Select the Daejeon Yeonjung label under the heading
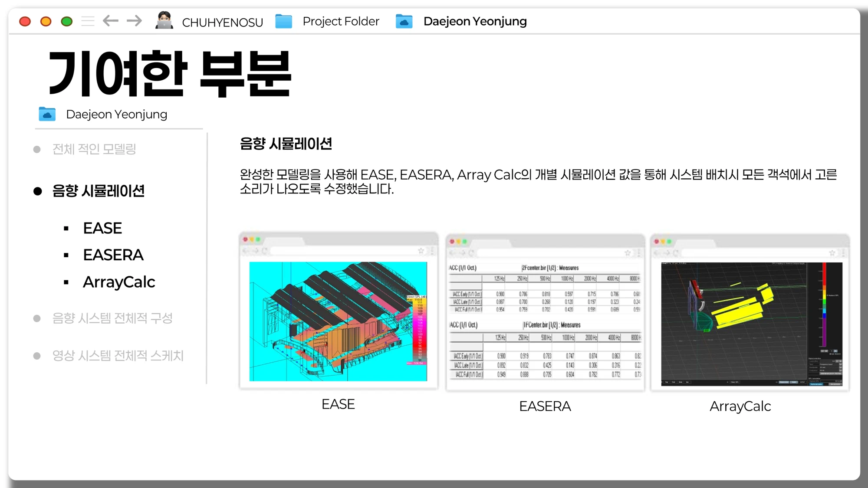This screenshot has width=868, height=488. tap(116, 115)
